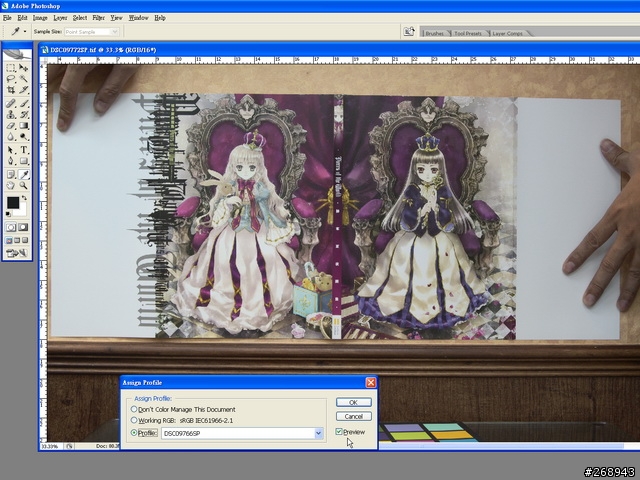Select the Eyedropper tool in toolbox

(23, 175)
